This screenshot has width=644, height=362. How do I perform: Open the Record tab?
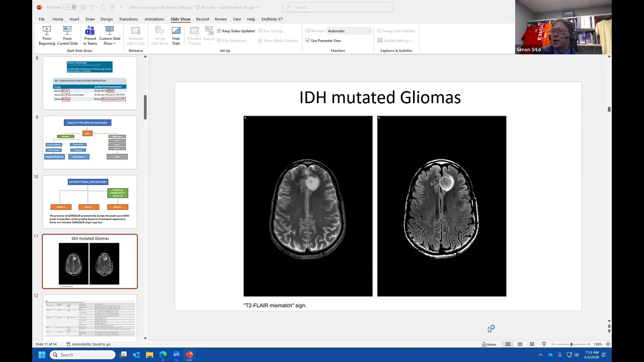(x=202, y=19)
